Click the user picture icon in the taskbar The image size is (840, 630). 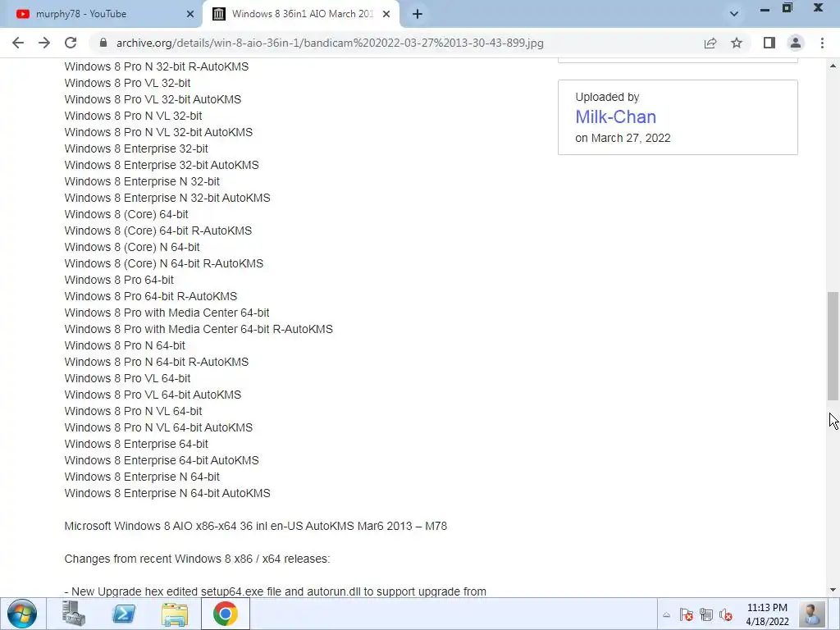(811, 614)
